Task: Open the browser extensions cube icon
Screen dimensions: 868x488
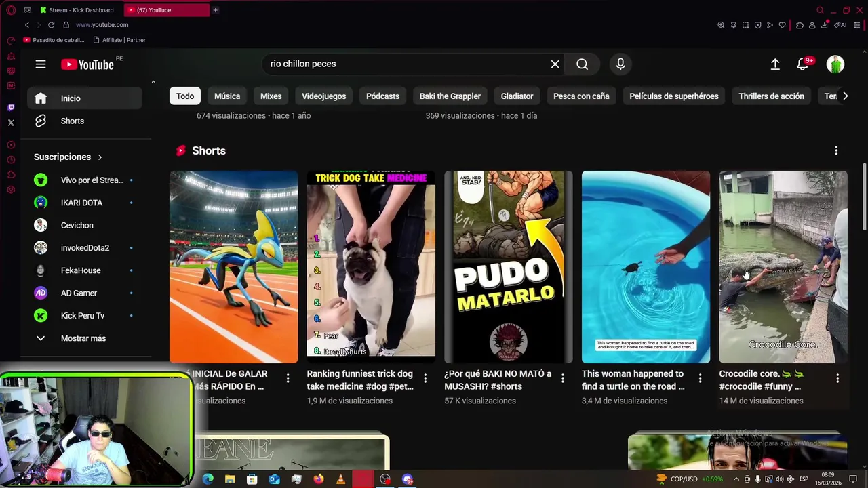Action: (x=800, y=25)
